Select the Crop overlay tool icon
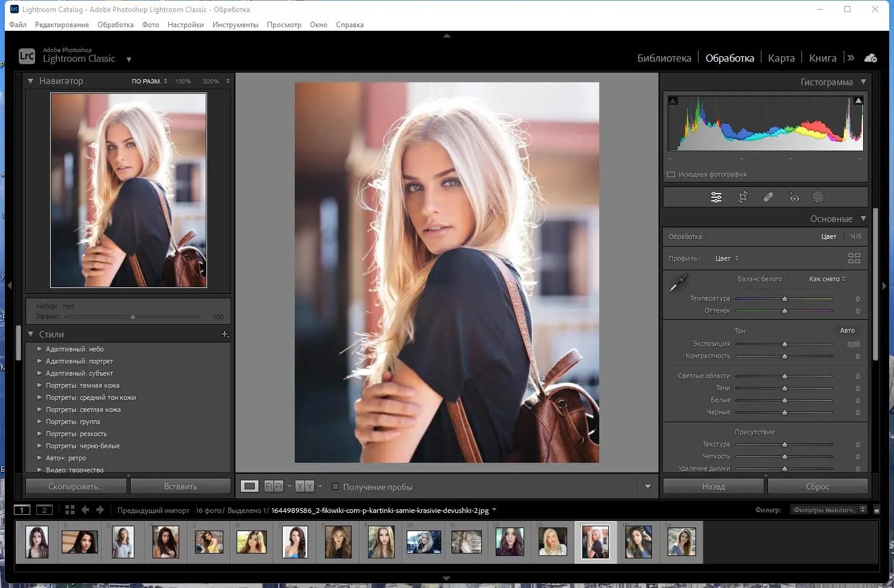The image size is (894, 588). point(743,197)
